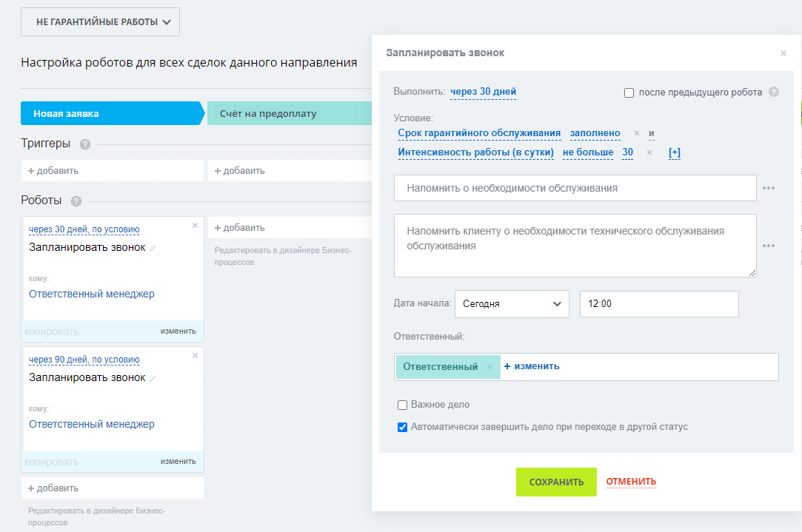The height and width of the screenshot is (532, 802).
Task: Remove the 90-day robot card
Action: (x=196, y=355)
